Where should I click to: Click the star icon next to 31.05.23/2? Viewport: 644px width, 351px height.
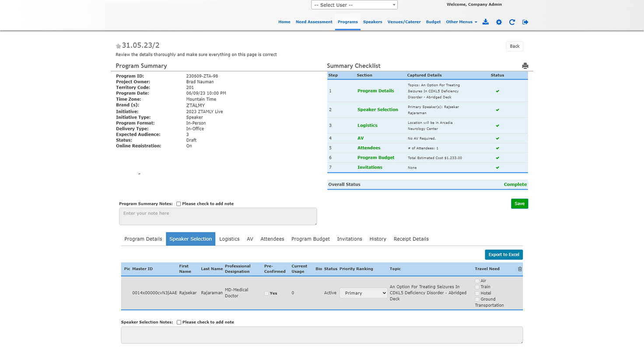tap(118, 46)
